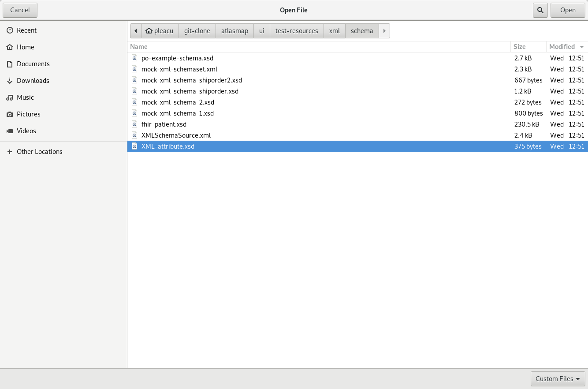Cancel the Open File dialog
The image size is (588, 389).
coord(20,10)
